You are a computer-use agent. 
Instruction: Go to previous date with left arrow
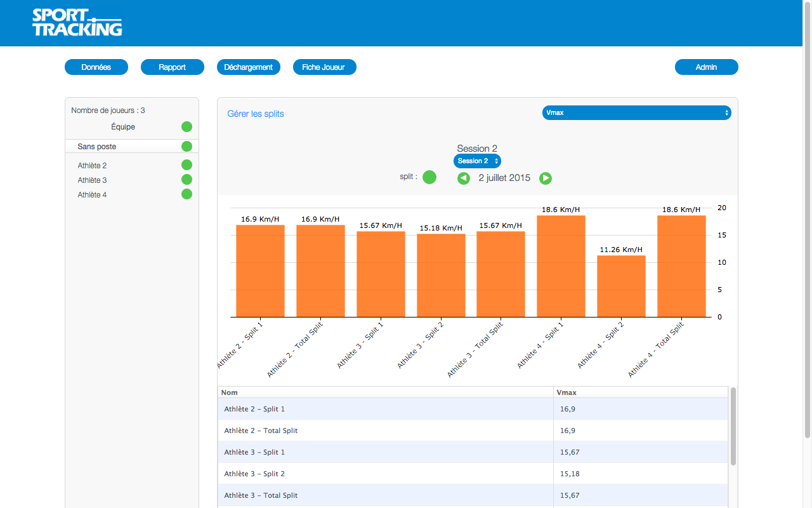(464, 178)
